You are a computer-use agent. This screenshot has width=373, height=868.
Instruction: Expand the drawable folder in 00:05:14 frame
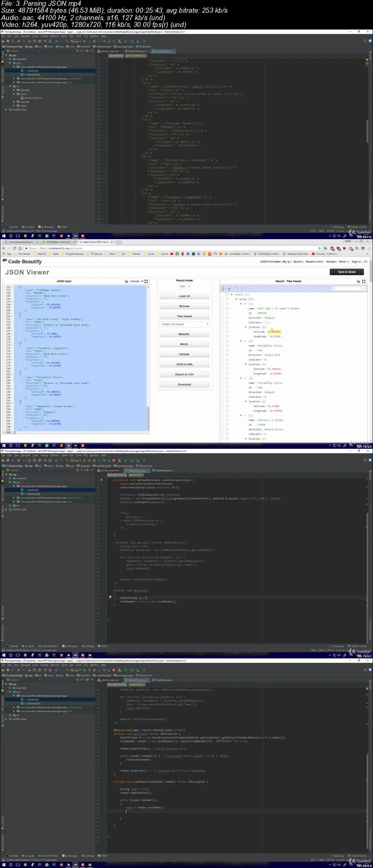(14, 90)
